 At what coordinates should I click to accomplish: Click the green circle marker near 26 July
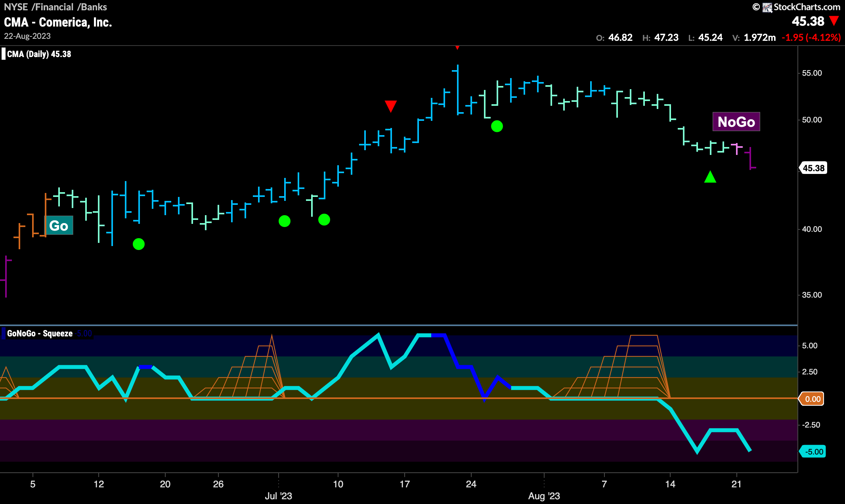(497, 126)
